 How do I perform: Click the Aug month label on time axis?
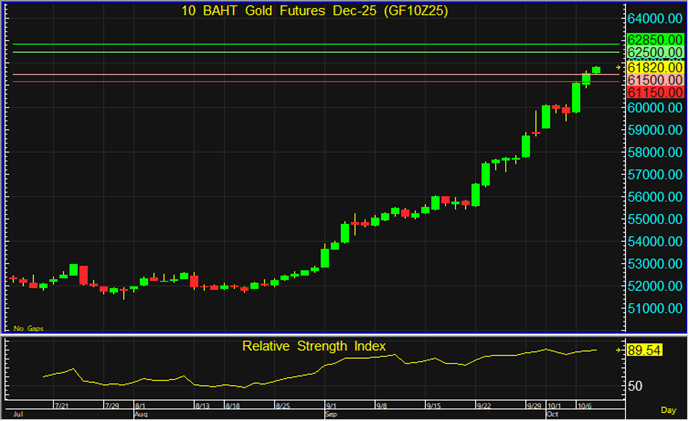pyautogui.click(x=141, y=412)
